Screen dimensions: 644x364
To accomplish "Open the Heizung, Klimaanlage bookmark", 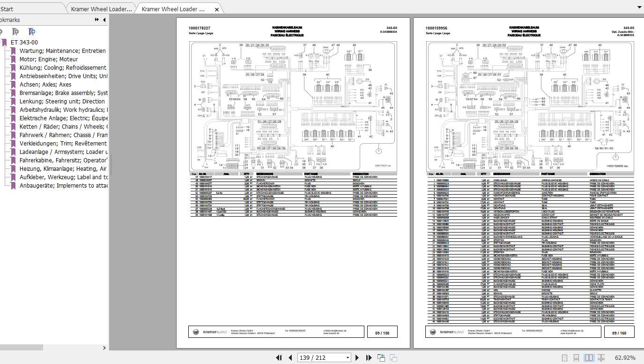I will click(63, 168).
